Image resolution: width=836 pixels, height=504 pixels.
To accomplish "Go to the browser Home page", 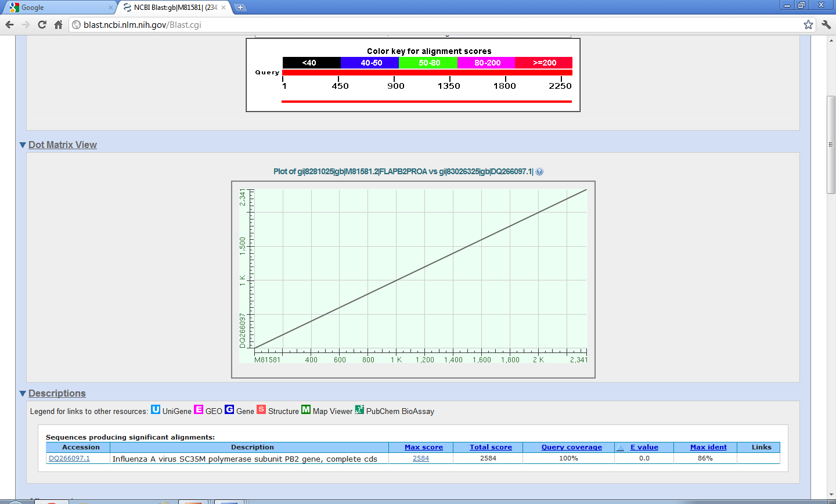I will click(58, 24).
